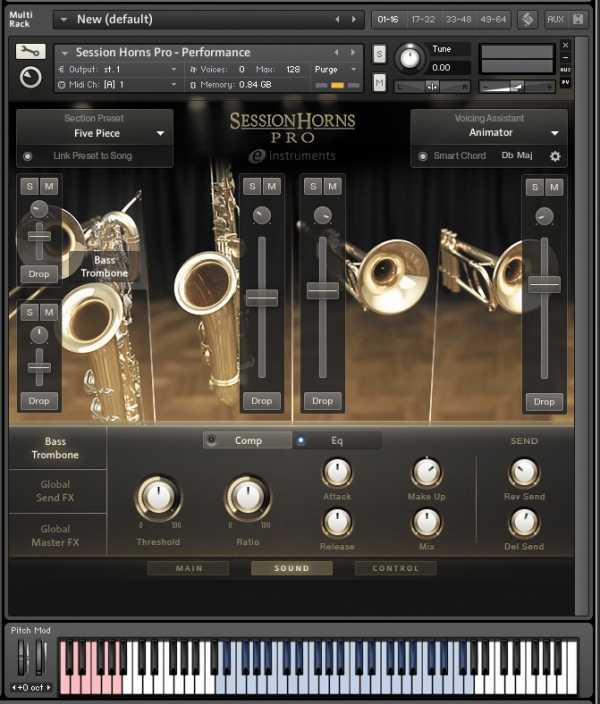The height and width of the screenshot is (704, 600).
Task: Expand the Voicing Assistant Animator dropdown
Action: tap(555, 133)
